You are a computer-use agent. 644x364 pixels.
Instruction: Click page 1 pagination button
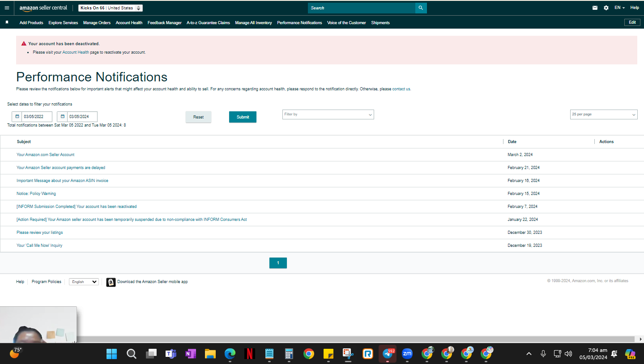click(x=278, y=263)
